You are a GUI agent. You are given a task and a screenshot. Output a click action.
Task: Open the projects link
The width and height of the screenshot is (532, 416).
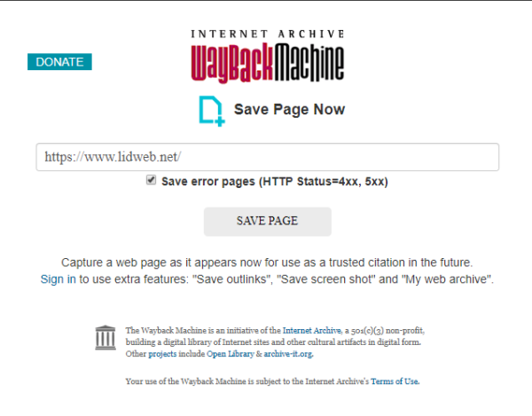pyautogui.click(x=162, y=354)
